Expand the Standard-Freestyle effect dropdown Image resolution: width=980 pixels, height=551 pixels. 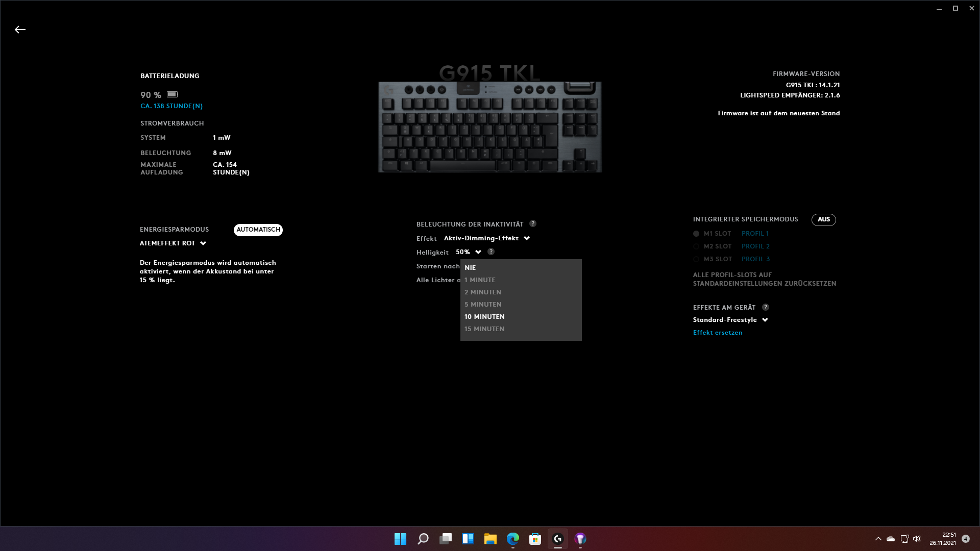[730, 320]
